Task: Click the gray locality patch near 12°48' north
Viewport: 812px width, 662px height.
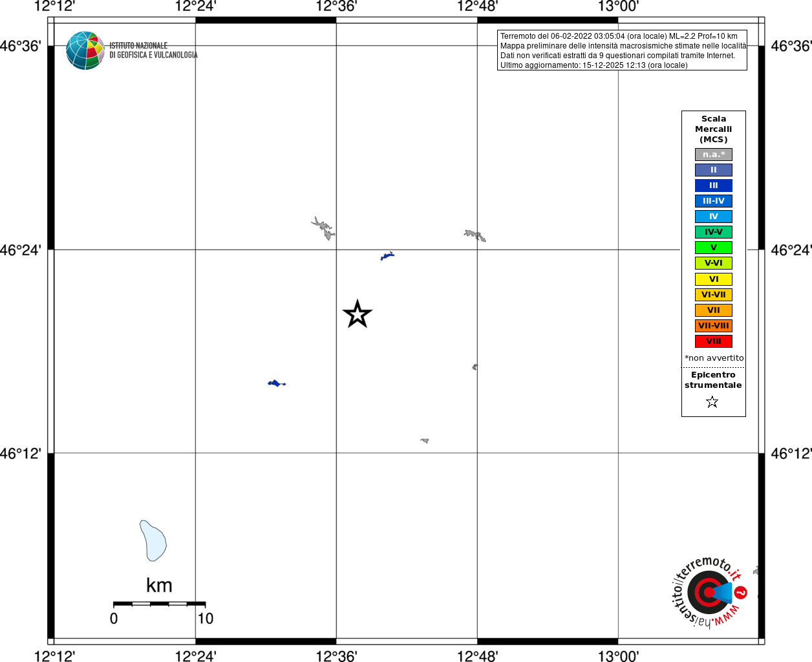Action: click(475, 235)
